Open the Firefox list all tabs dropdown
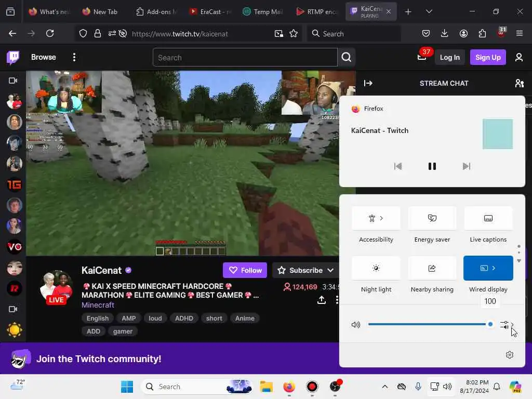This screenshot has width=532, height=399. click(429, 11)
